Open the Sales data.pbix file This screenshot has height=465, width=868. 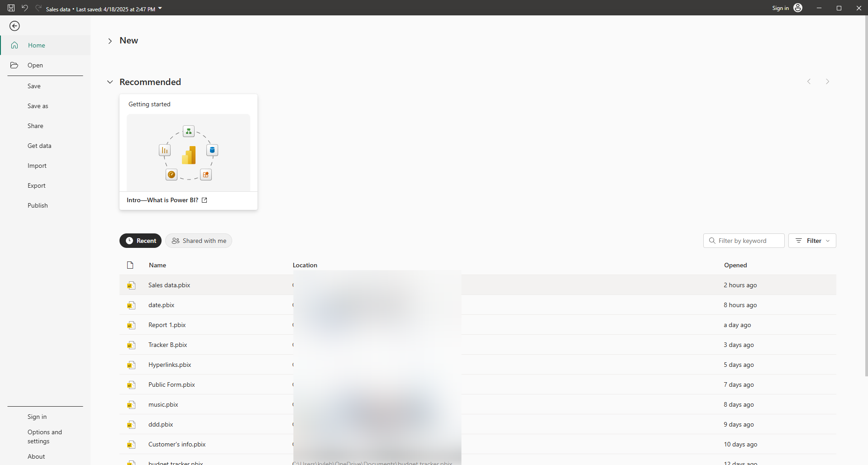point(169,285)
